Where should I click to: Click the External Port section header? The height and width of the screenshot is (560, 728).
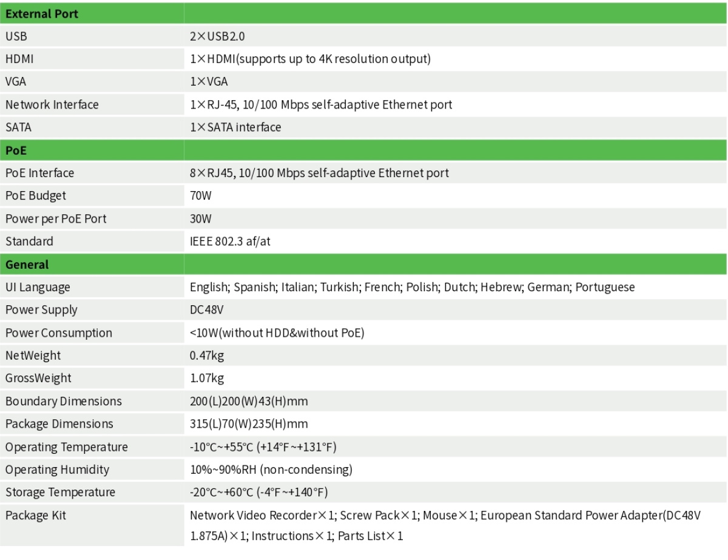tap(42, 14)
